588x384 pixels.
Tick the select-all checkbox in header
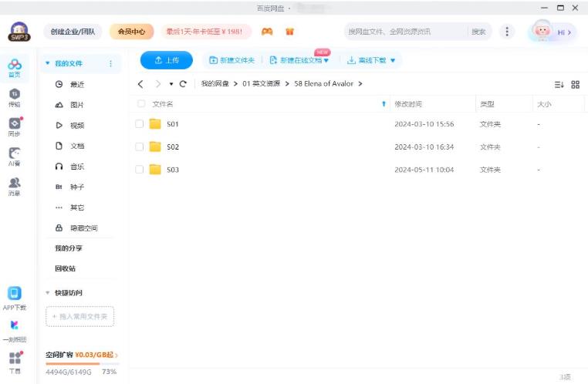point(141,104)
